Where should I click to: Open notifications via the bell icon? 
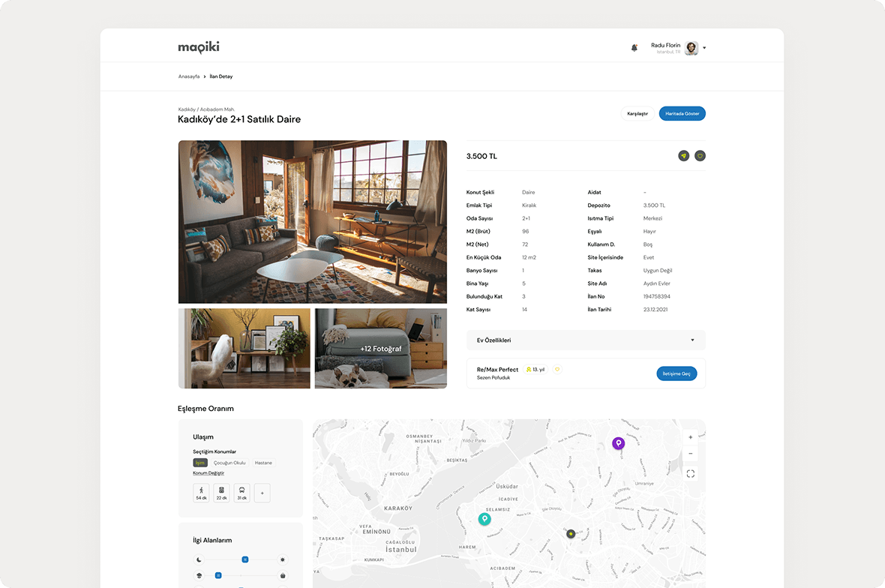634,46
